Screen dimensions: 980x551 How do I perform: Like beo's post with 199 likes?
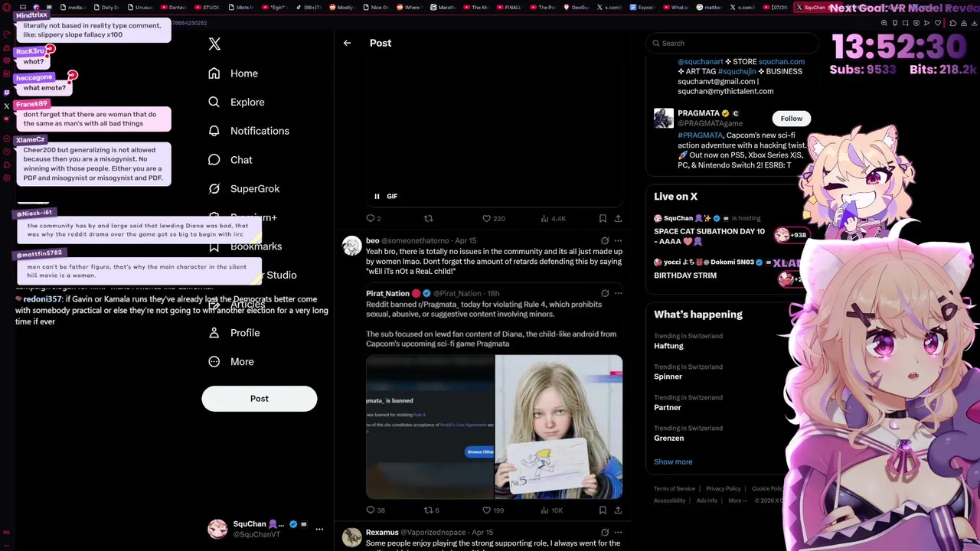point(493,510)
